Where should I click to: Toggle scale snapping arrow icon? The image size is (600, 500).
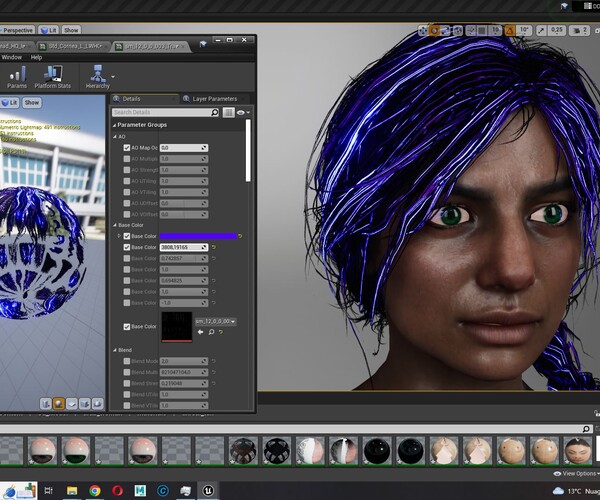point(541,30)
